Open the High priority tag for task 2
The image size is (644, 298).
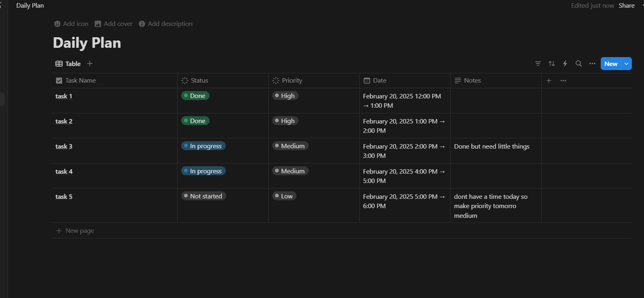click(285, 121)
